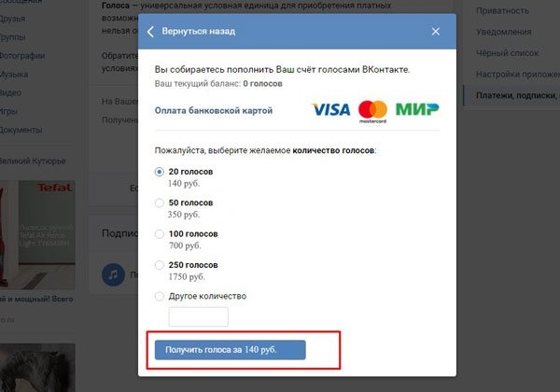560x392 pixels.
Task: Click the Mastercard logo
Action: click(x=372, y=111)
